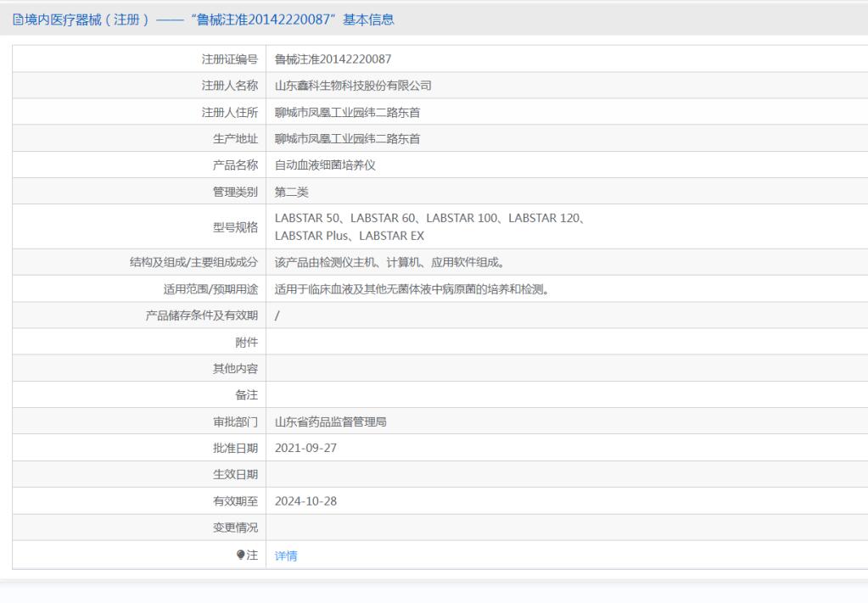This screenshot has height=603, width=868.
Task: Click the 其他内容 label
Action: point(235,368)
